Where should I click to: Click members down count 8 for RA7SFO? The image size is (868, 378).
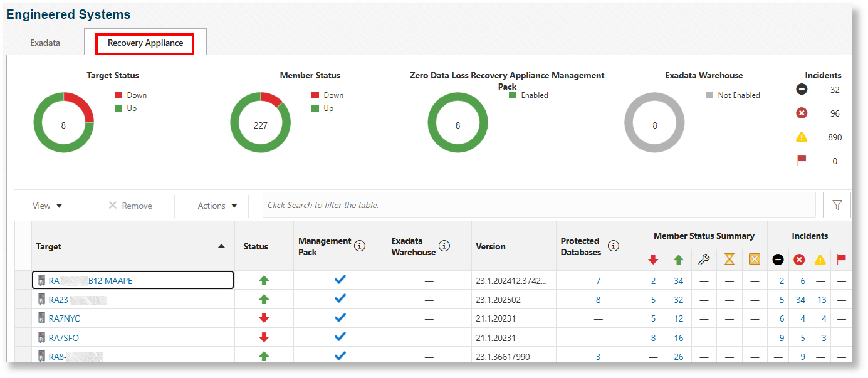pyautogui.click(x=653, y=338)
